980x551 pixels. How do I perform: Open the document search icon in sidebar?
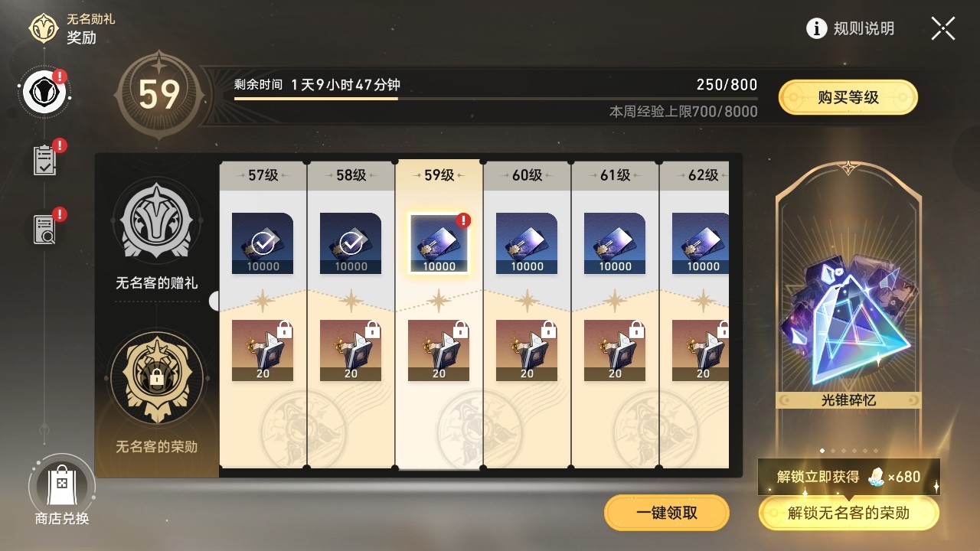44,228
